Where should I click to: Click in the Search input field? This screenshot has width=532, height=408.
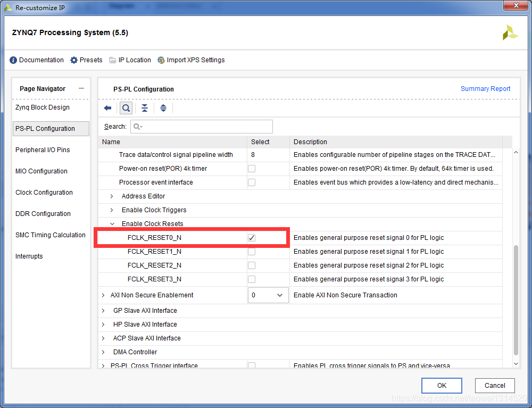(202, 127)
